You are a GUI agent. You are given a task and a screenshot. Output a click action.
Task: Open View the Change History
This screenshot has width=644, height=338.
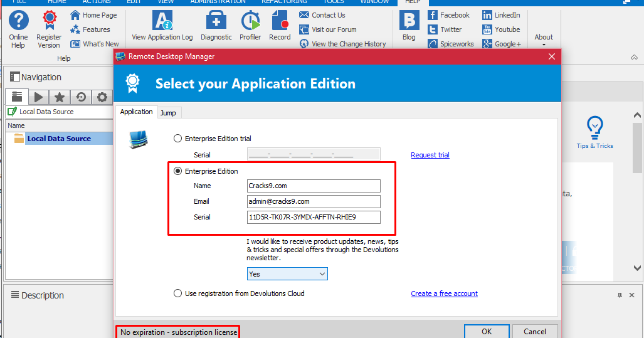click(342, 44)
